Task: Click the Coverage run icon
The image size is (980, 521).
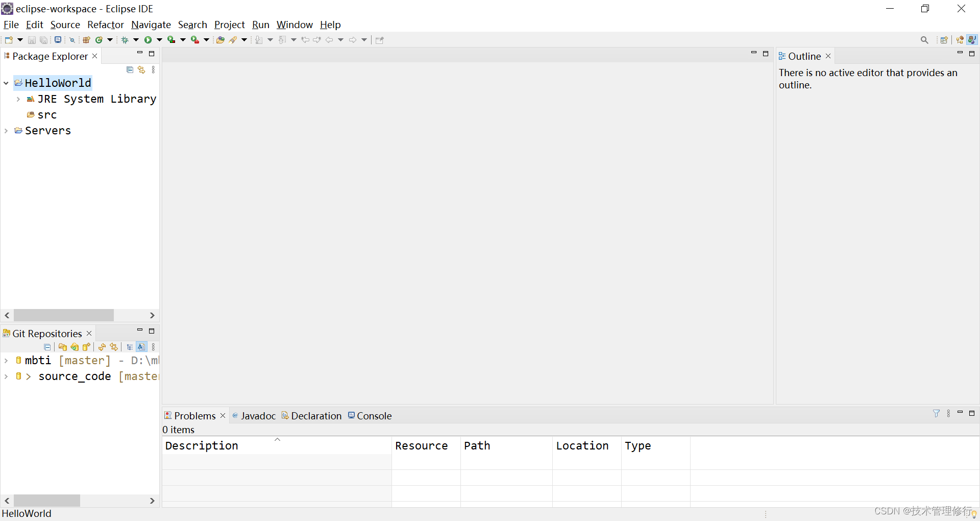Action: click(x=171, y=40)
